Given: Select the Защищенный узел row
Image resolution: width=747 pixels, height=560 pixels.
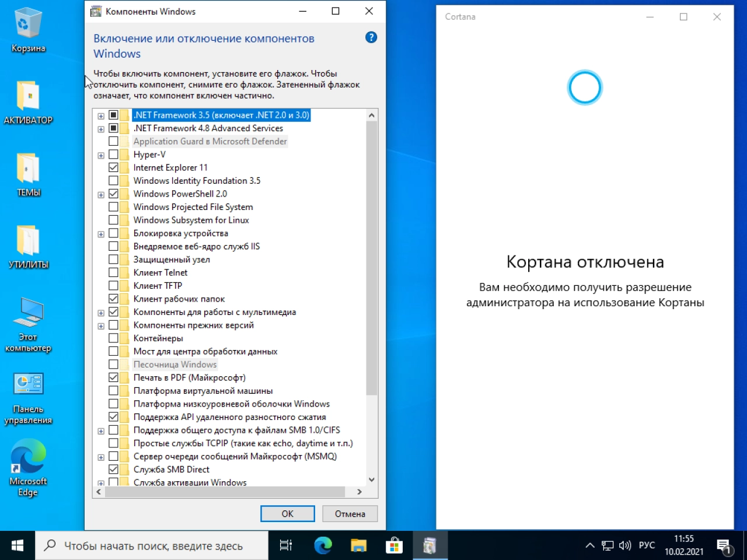Looking at the screenshot, I should click(172, 260).
